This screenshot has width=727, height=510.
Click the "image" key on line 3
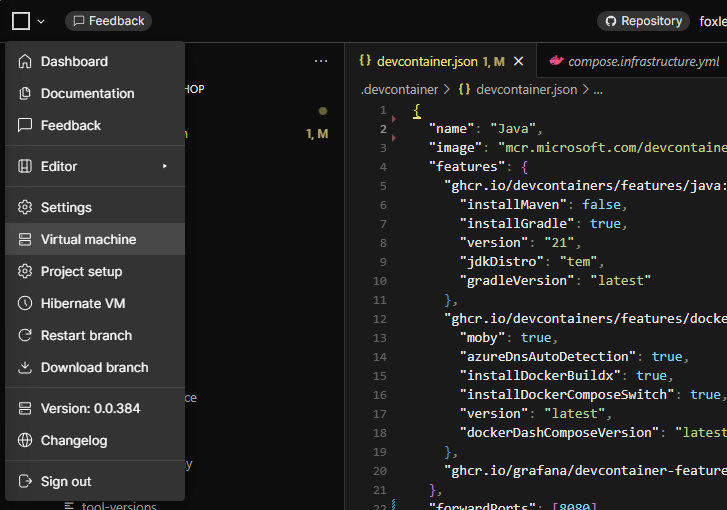point(455,147)
